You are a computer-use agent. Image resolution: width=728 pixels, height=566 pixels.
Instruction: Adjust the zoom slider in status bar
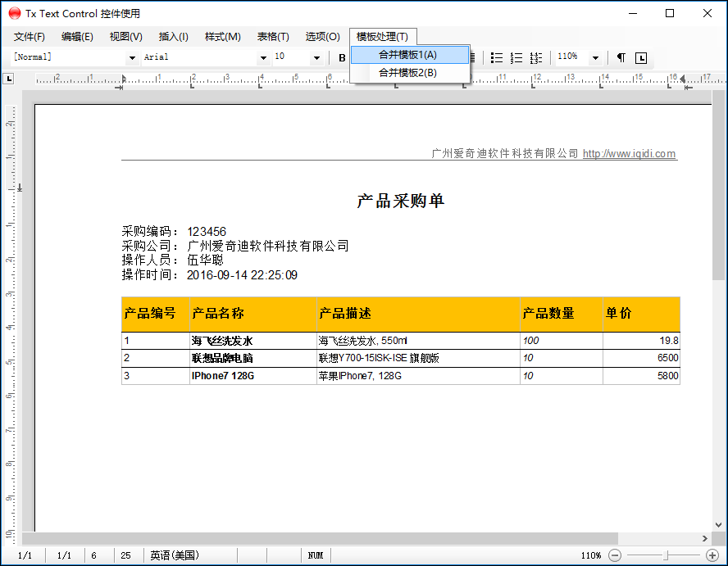666,555
